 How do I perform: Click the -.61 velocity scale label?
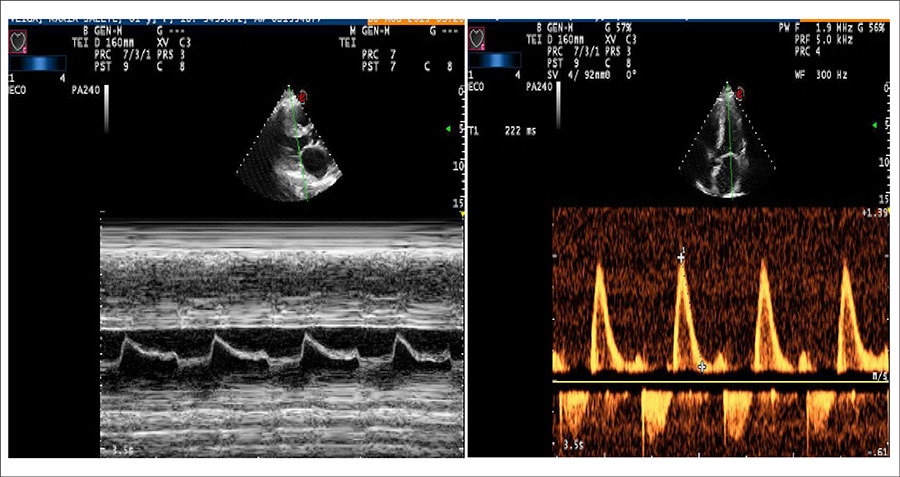878,452
